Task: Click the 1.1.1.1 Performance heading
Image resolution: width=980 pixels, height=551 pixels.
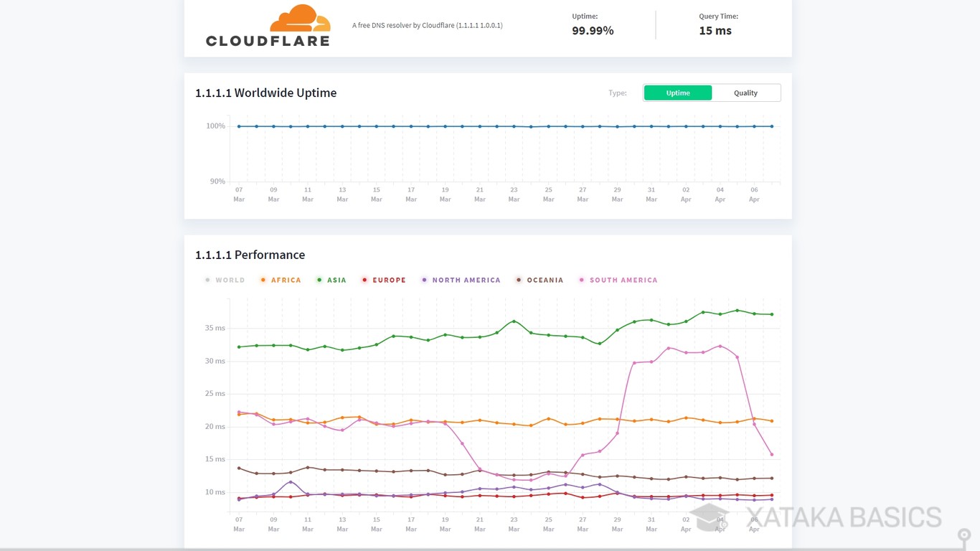Action: [x=250, y=255]
